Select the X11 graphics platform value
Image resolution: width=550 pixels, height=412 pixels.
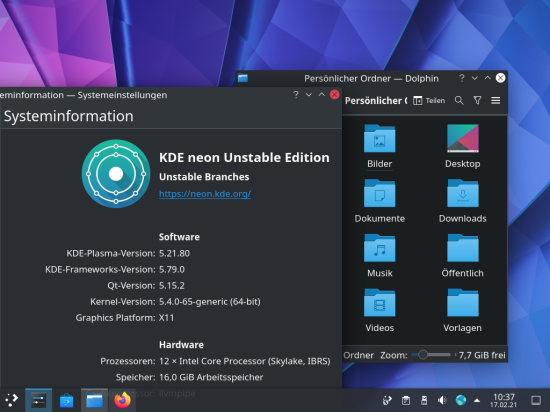click(166, 318)
